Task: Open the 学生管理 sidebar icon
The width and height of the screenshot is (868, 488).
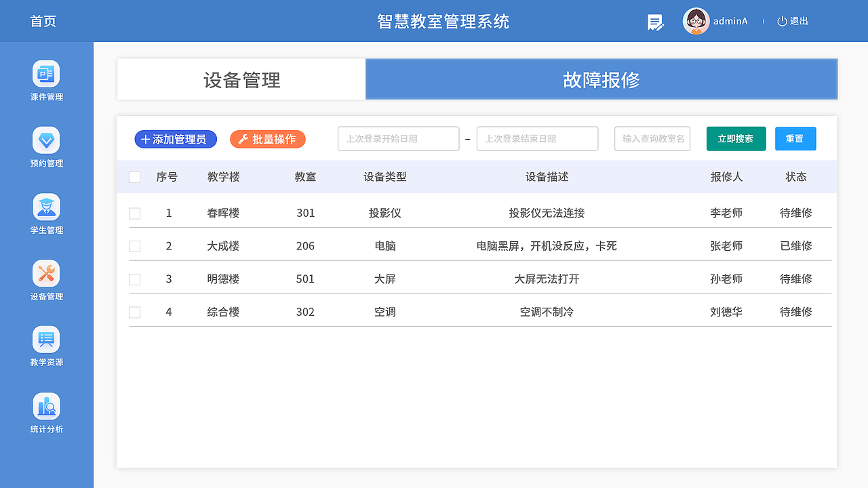Action: 46,207
